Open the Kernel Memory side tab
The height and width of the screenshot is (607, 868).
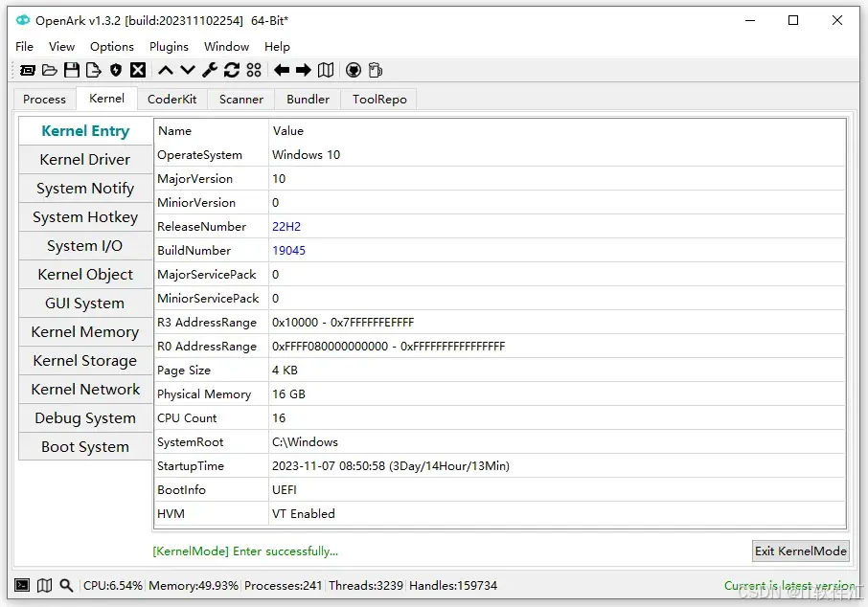(85, 332)
